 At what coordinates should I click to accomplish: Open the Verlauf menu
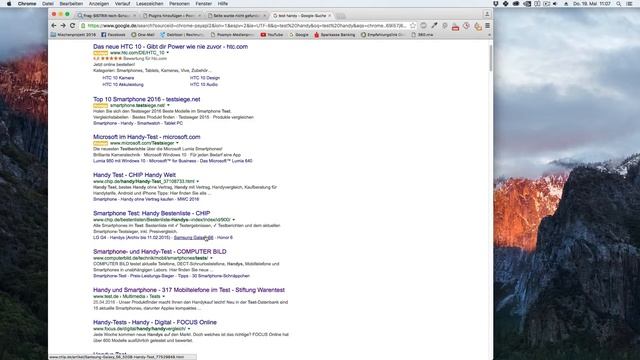point(122,4)
